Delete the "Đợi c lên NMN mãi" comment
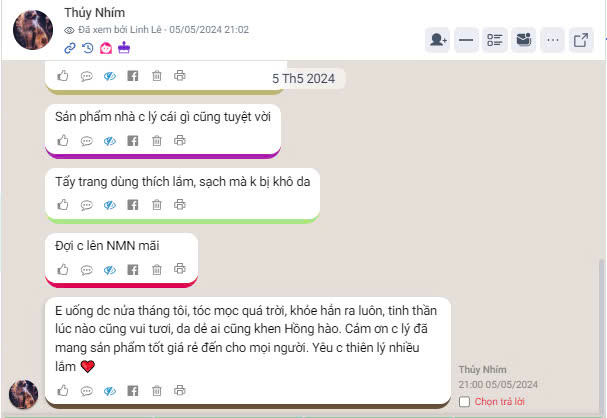 (x=157, y=269)
